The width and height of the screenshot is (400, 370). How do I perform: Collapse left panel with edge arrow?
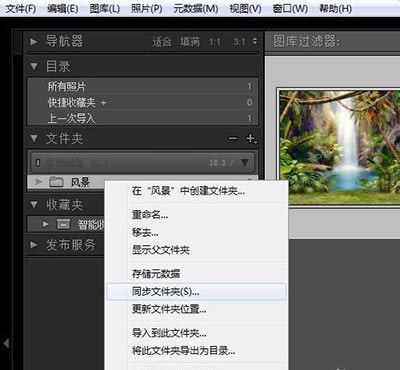(x=6, y=343)
